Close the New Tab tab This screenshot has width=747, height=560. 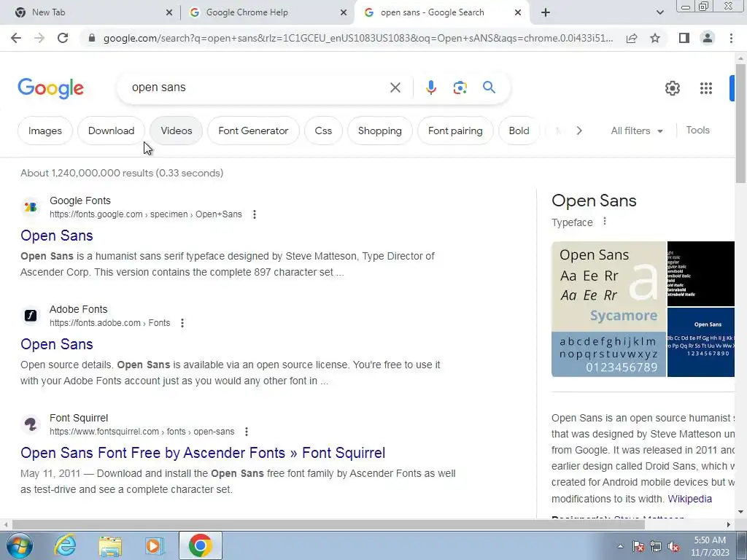(169, 13)
